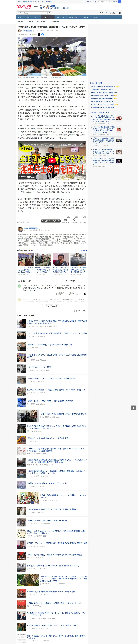The image size is (138, 644).
Task: Click the ログイン link
Action: tap(42, 8)
